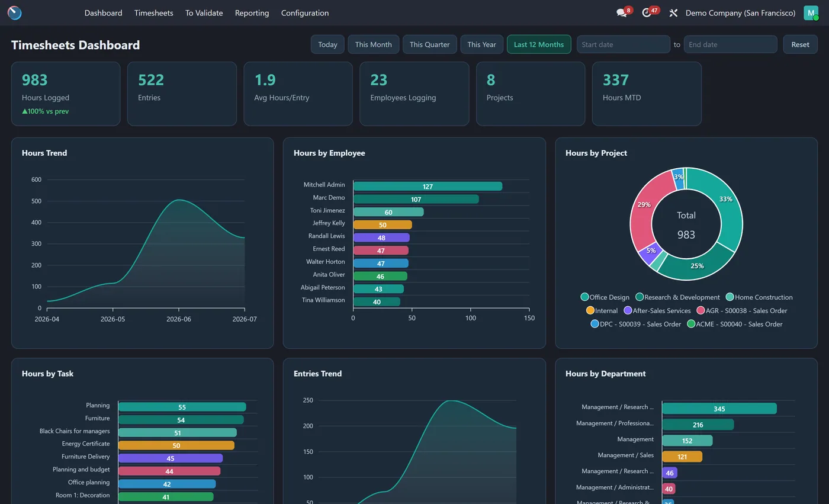Filter by This Quarter
This screenshot has width=829, height=504.
click(429, 44)
